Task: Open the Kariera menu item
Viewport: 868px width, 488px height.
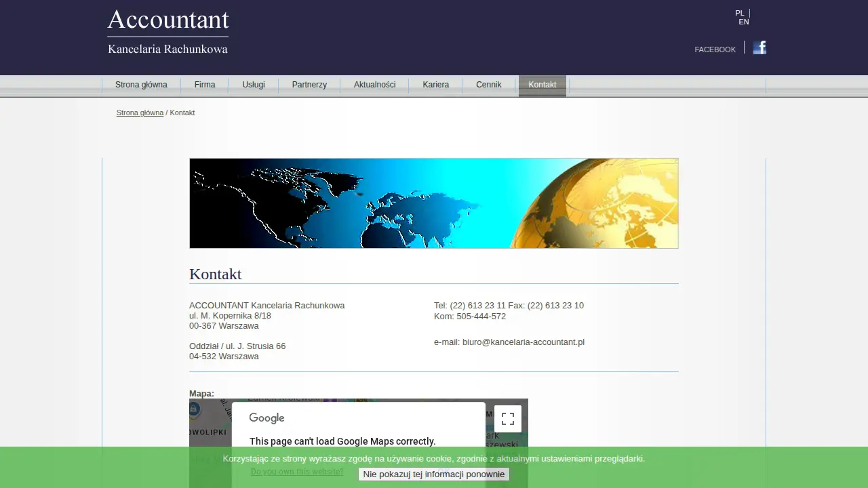Action: pos(435,85)
